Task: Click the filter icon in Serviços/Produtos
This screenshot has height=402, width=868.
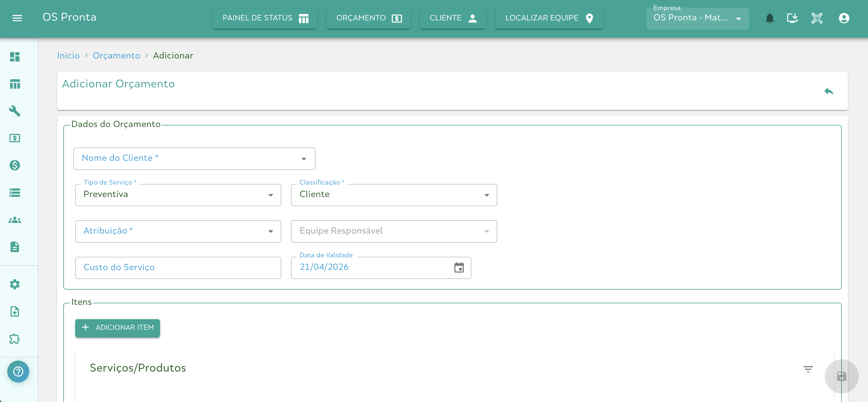Action: coord(808,369)
